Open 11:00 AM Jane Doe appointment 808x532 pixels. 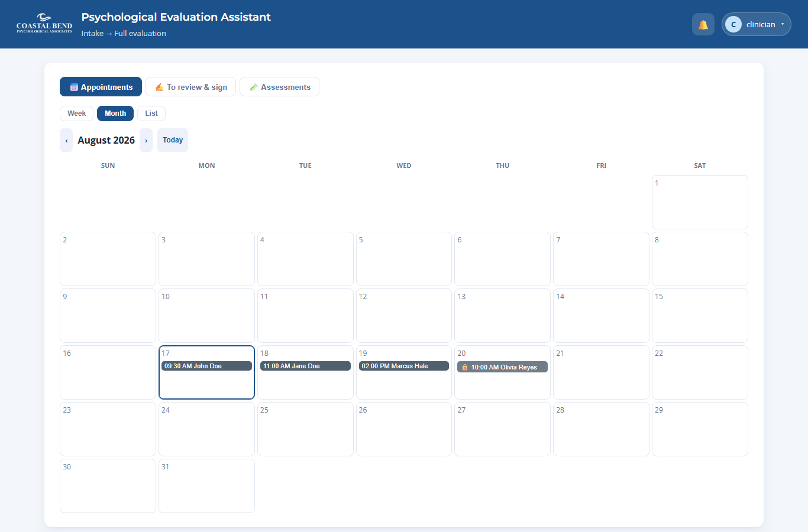305,366
